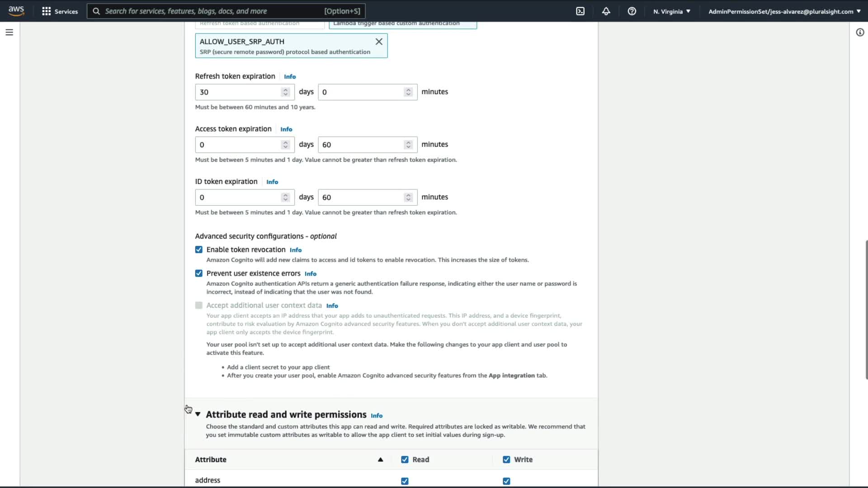
Task: Open the info panel icon at right
Action: point(860,33)
